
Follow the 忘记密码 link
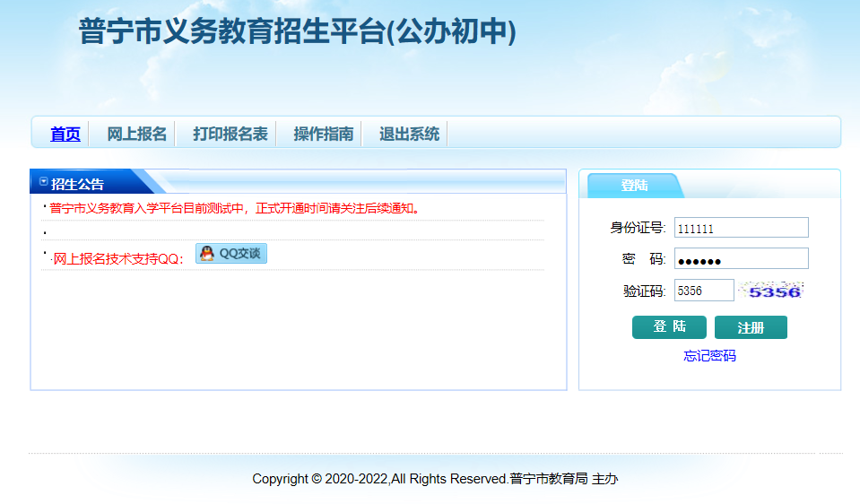[x=709, y=356]
